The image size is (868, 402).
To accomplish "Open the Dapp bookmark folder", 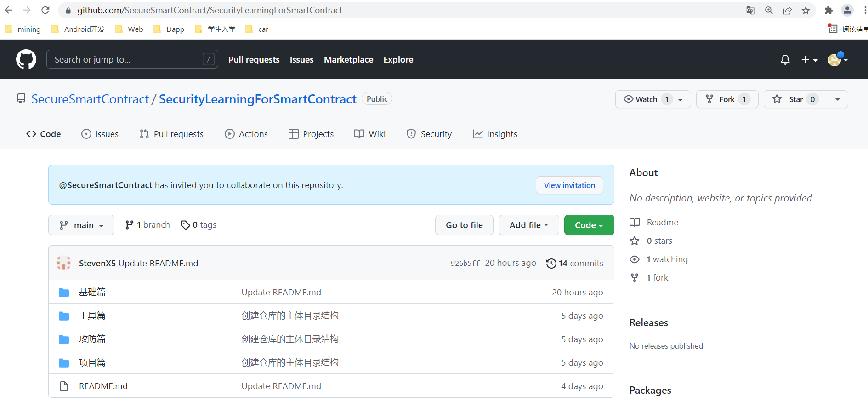I will click(x=169, y=29).
